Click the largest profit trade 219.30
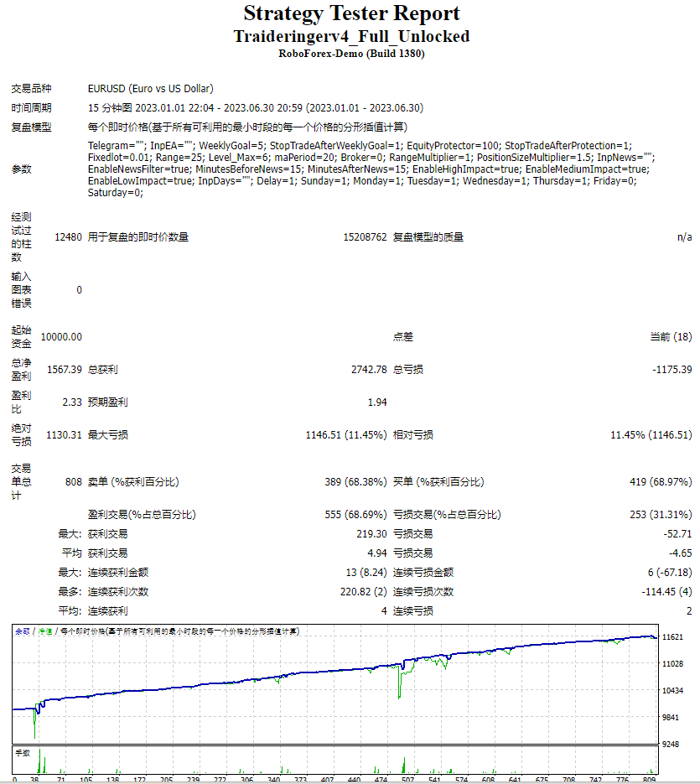 click(x=371, y=534)
